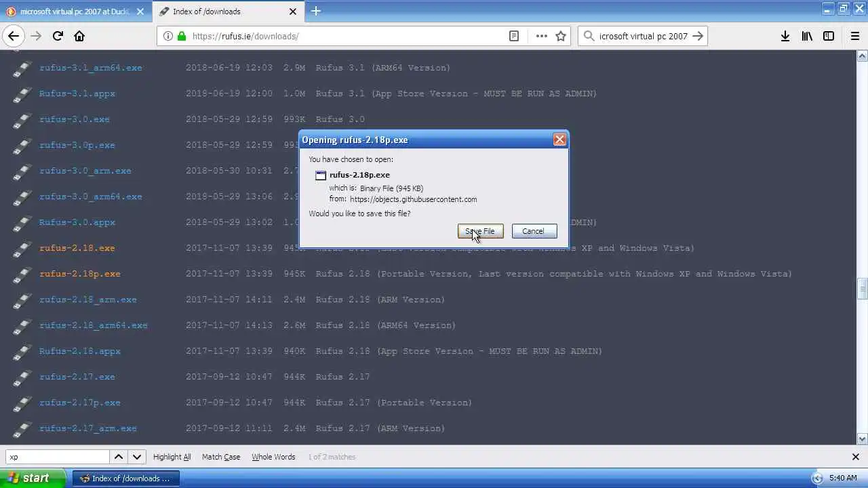This screenshot has width=868, height=488.
Task: Download rufus-3.0.exe link
Action: pyautogui.click(x=75, y=119)
